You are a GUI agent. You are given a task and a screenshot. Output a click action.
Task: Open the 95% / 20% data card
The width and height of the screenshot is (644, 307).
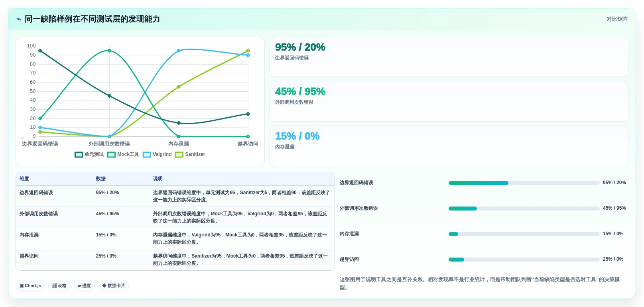tap(449, 57)
